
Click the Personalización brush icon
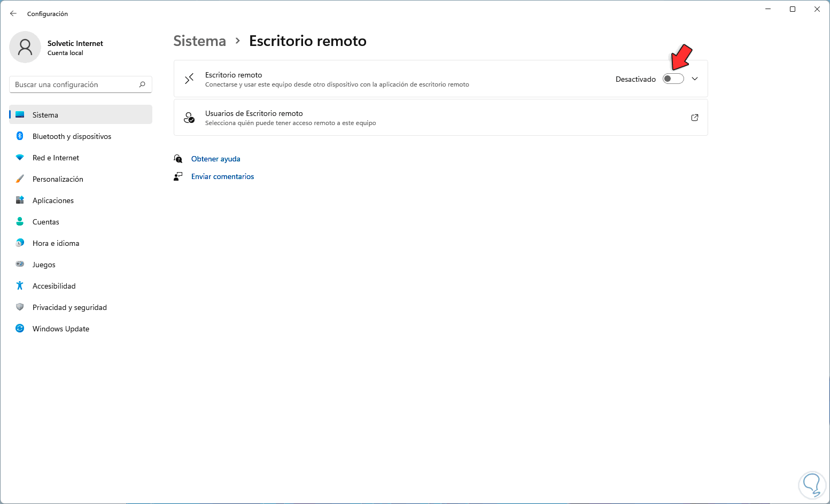click(20, 179)
